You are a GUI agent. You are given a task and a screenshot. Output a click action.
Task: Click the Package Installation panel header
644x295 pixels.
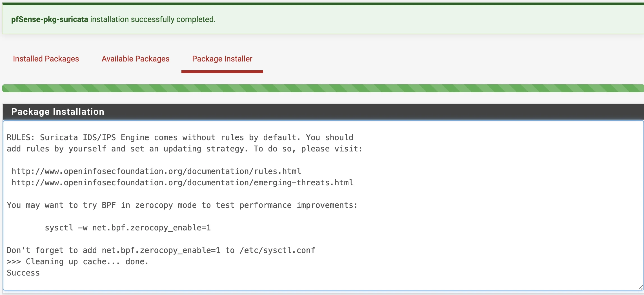coord(323,112)
